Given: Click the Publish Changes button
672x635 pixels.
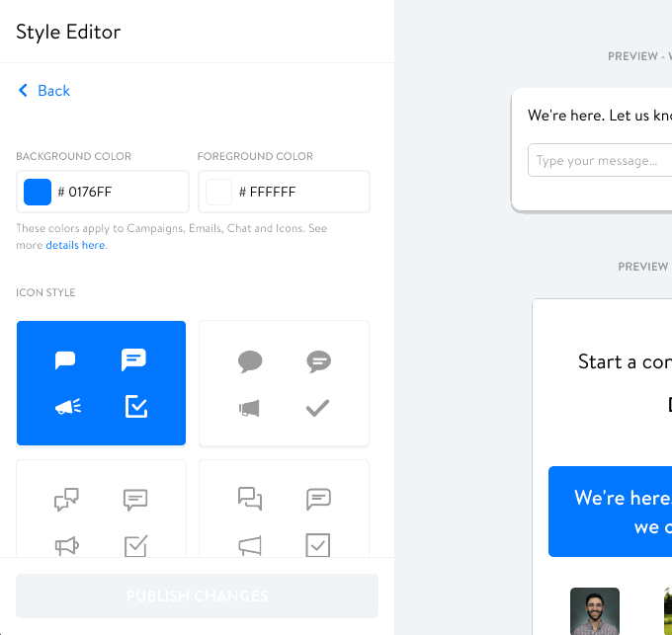Looking at the screenshot, I should (197, 595).
